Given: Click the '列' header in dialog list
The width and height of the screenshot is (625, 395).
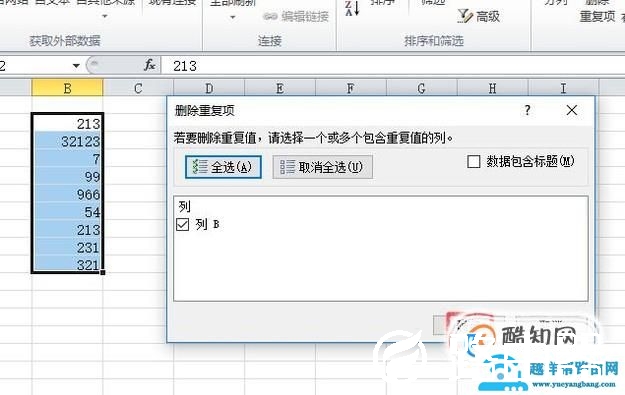Looking at the screenshot, I should [x=185, y=206].
